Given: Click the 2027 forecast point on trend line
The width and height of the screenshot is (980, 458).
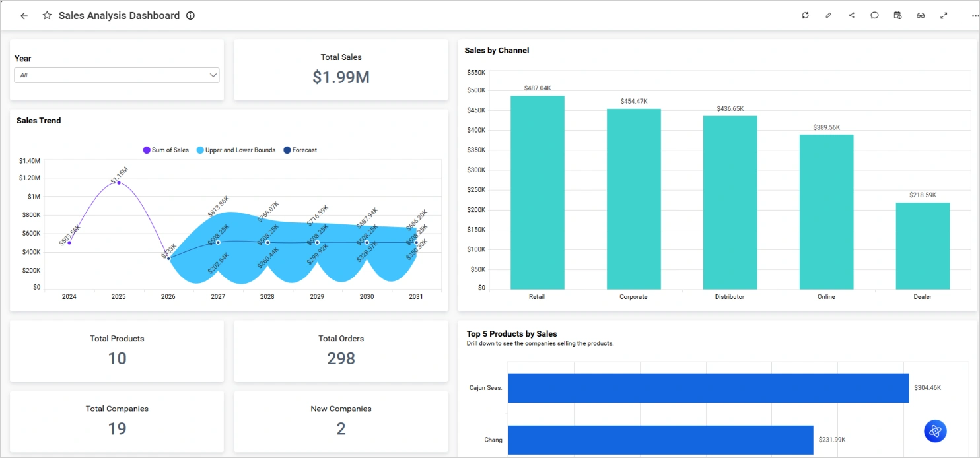Looking at the screenshot, I should tap(218, 242).
